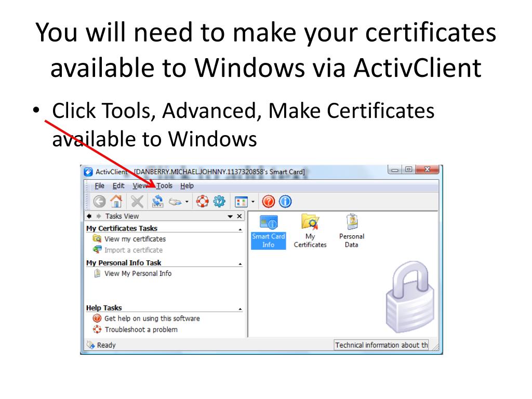
Task: Click Troubleshoot a problem link
Action: click(141, 329)
